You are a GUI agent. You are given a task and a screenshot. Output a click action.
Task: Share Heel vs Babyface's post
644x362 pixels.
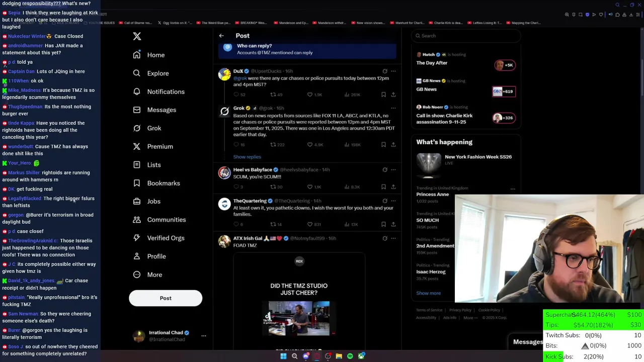point(393,187)
